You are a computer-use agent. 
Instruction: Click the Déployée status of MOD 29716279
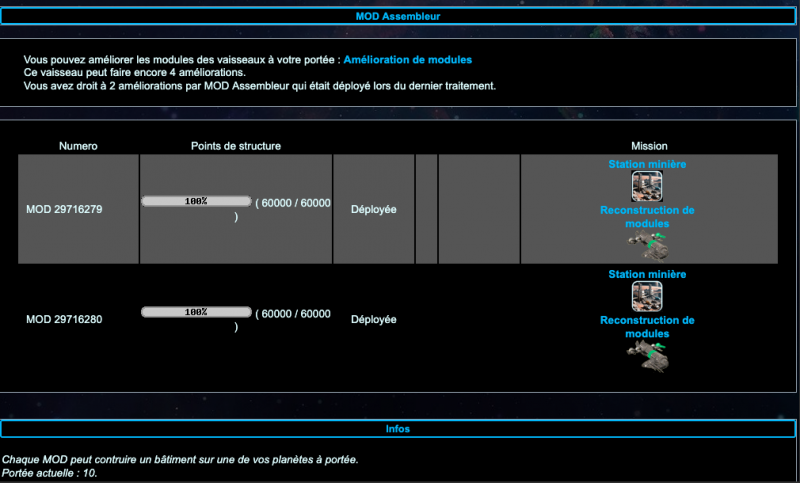[373, 209]
